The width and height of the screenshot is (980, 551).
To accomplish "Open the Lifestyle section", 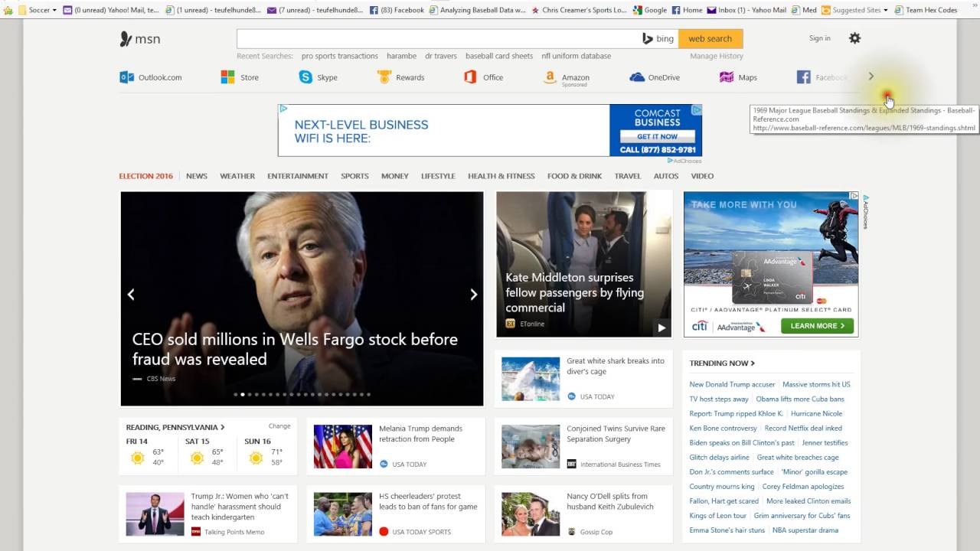I will pyautogui.click(x=438, y=176).
